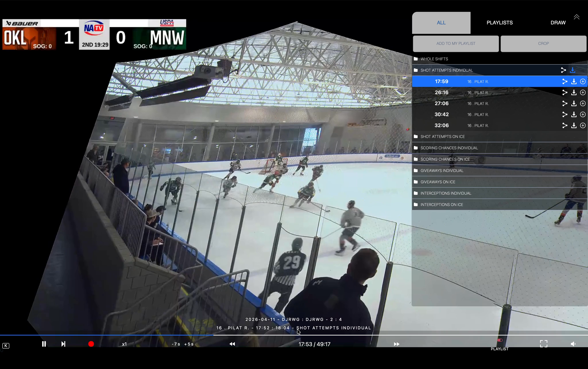Jump forward 5 seconds
Viewport: 588px width, 369px height.
(189, 344)
